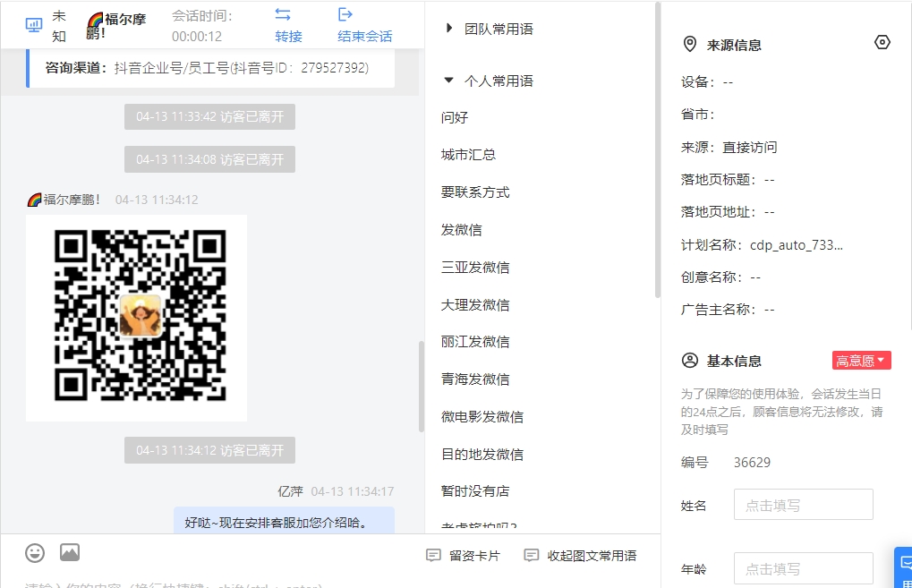Viewport: 912px width, 588px height.
Task: Click the 落地页地址 row
Action: (x=729, y=212)
